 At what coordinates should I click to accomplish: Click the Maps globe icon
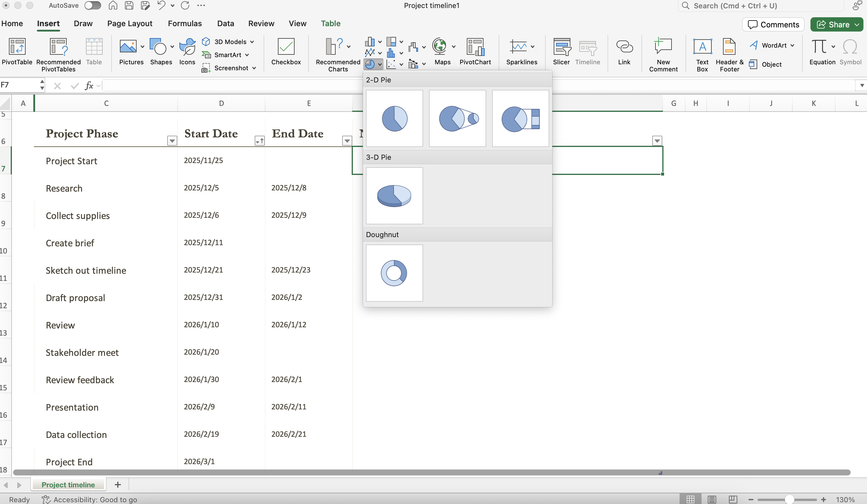439,46
